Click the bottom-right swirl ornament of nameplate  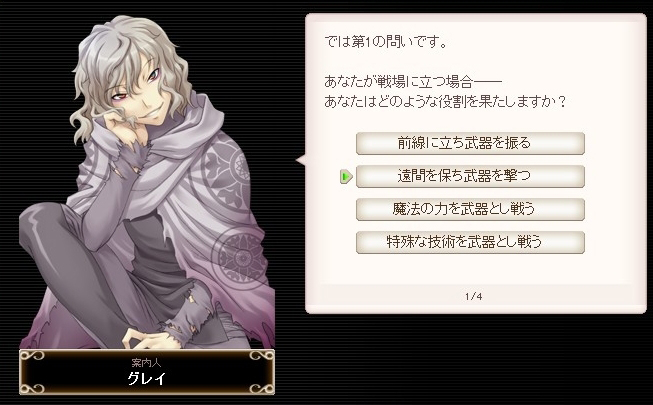click(x=262, y=388)
